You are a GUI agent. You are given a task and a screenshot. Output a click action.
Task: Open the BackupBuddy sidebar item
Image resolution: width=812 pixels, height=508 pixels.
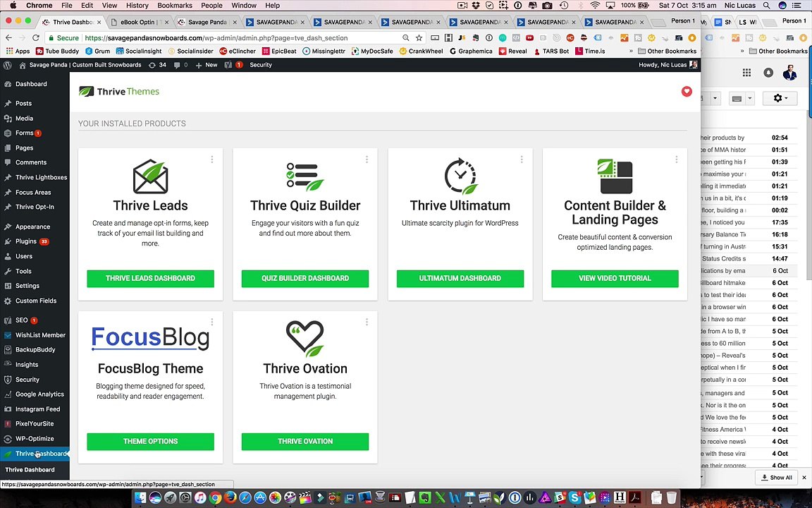35,350
